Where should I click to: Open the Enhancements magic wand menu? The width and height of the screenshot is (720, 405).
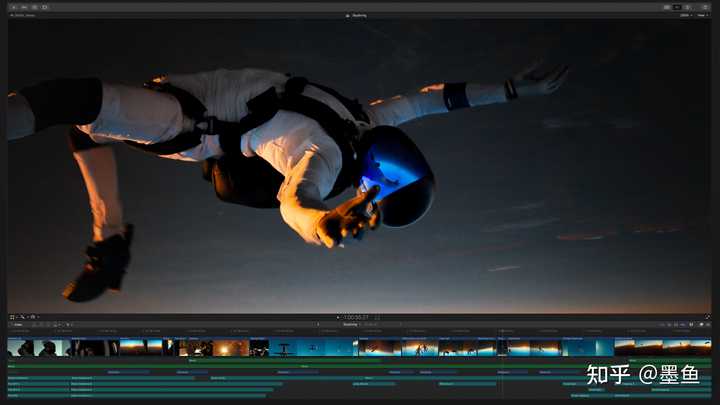23,317
